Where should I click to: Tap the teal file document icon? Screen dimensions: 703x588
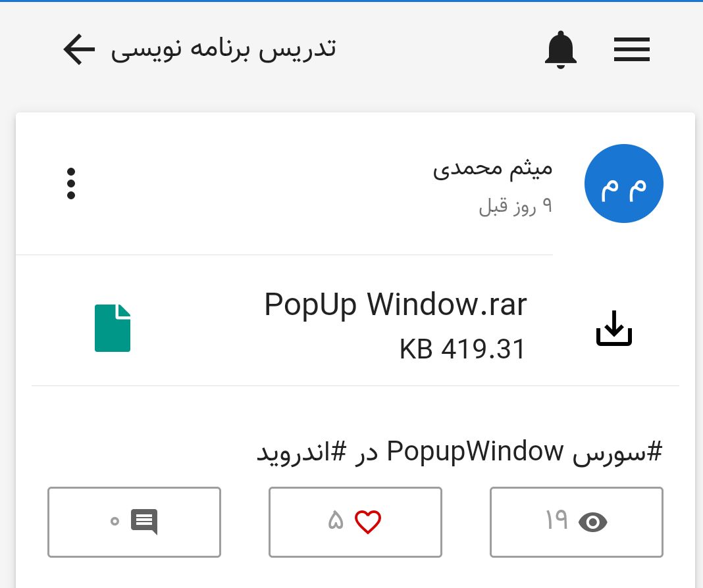point(113,328)
